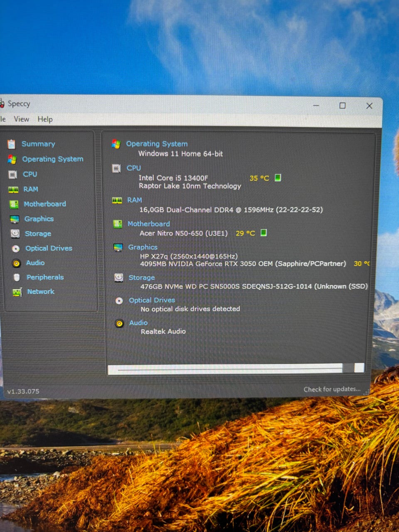Click the version number v1.33.075

(x=23, y=392)
